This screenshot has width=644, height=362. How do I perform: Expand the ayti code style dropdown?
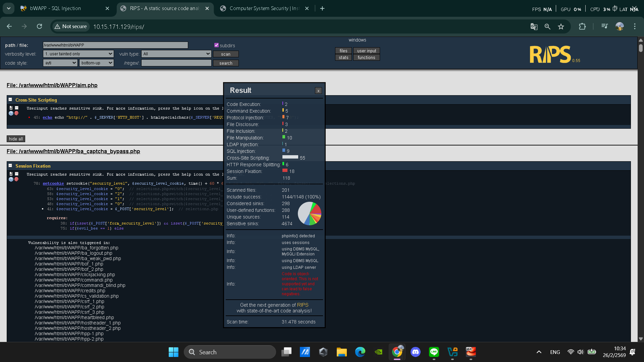(x=60, y=63)
